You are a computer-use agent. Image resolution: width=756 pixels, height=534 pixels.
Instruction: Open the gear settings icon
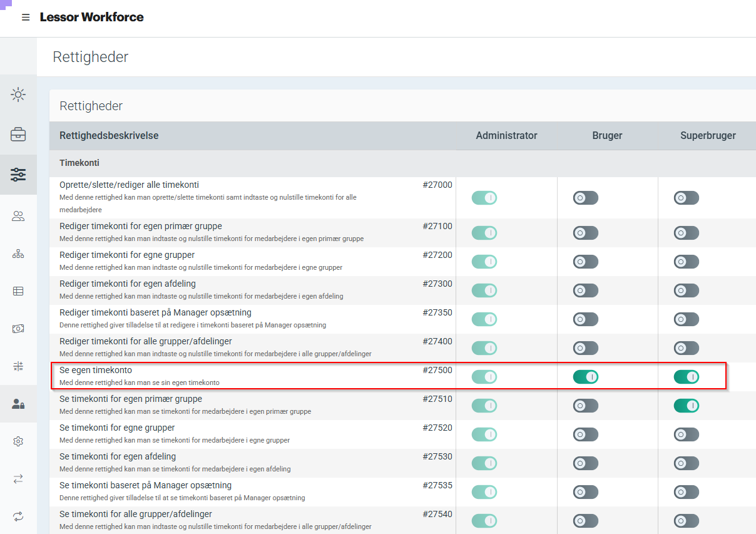click(18, 442)
